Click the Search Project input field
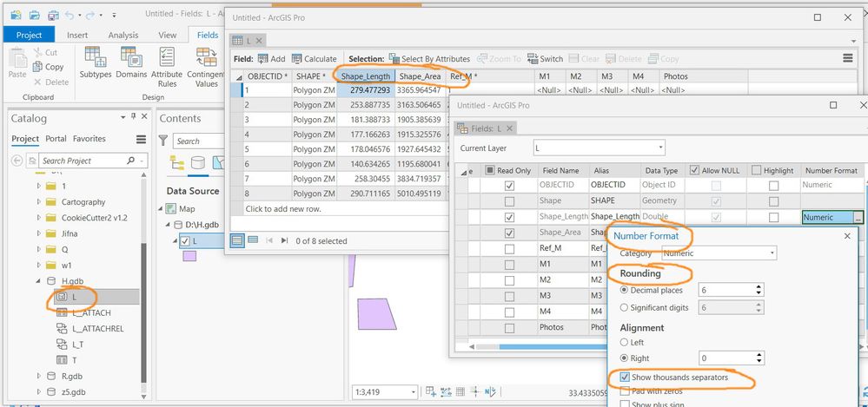This screenshot has height=407, width=868. coord(83,161)
